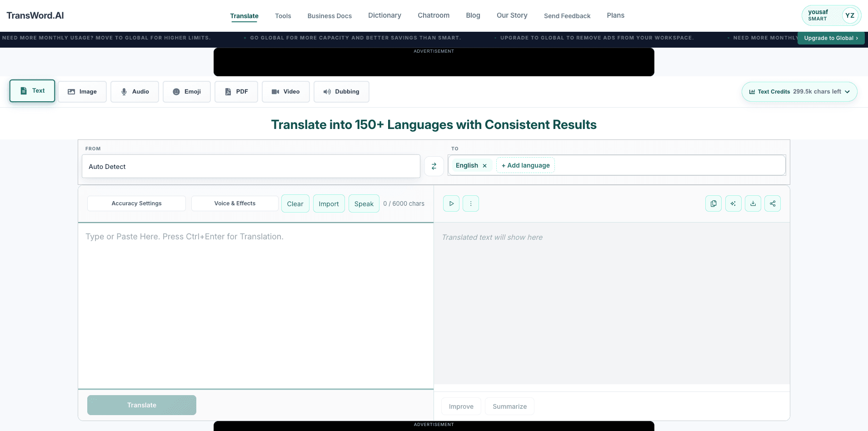
Task: Swap source and target languages
Action: [434, 166]
